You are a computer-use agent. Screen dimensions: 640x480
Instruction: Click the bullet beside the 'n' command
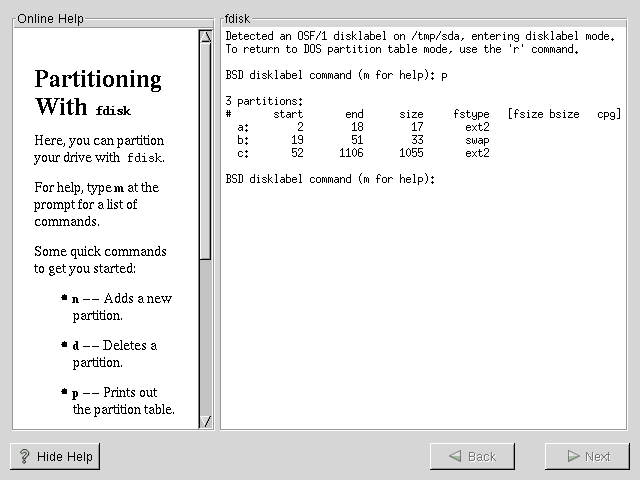click(64, 299)
